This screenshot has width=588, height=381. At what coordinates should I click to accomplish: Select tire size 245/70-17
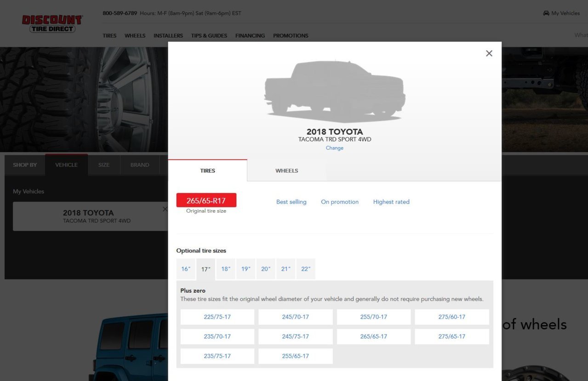pyautogui.click(x=296, y=317)
